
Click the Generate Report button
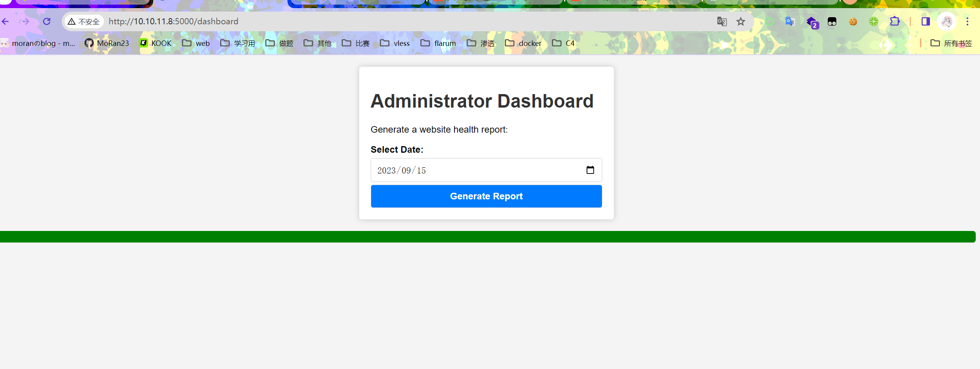click(x=486, y=196)
